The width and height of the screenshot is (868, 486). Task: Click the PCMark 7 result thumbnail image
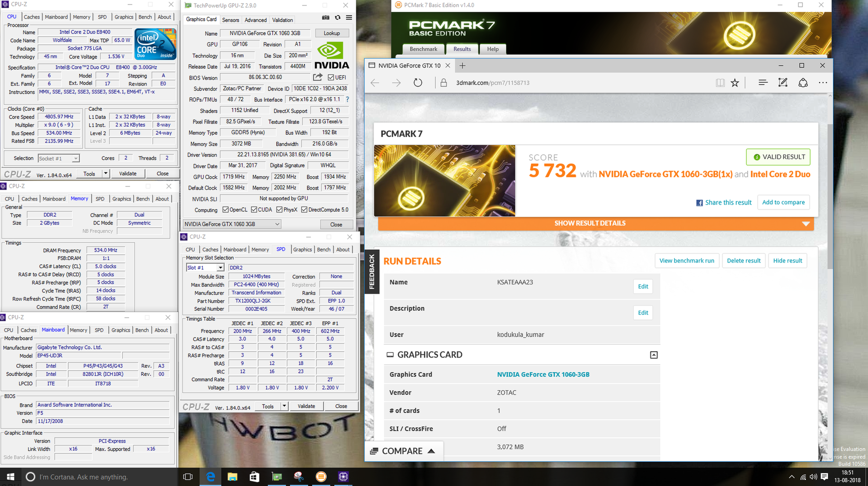tap(444, 181)
